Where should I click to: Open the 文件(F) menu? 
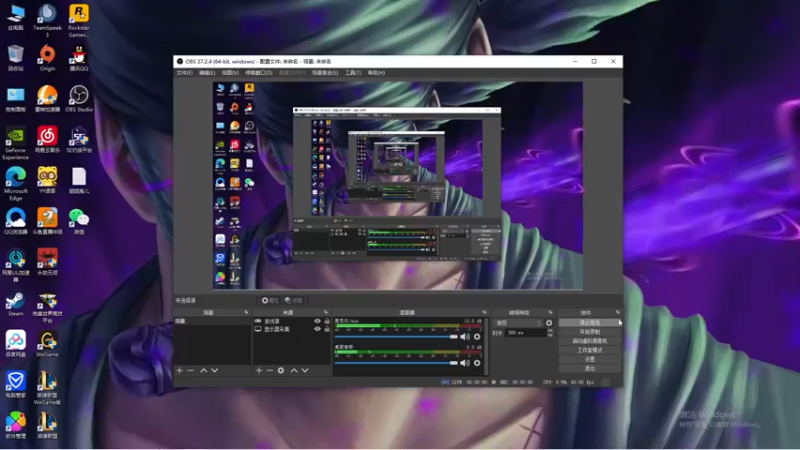point(184,73)
